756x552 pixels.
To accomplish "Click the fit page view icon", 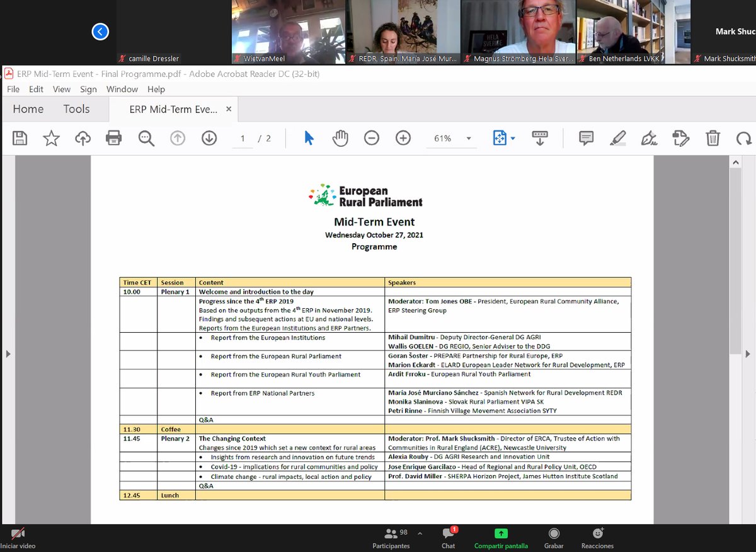I will [500, 138].
